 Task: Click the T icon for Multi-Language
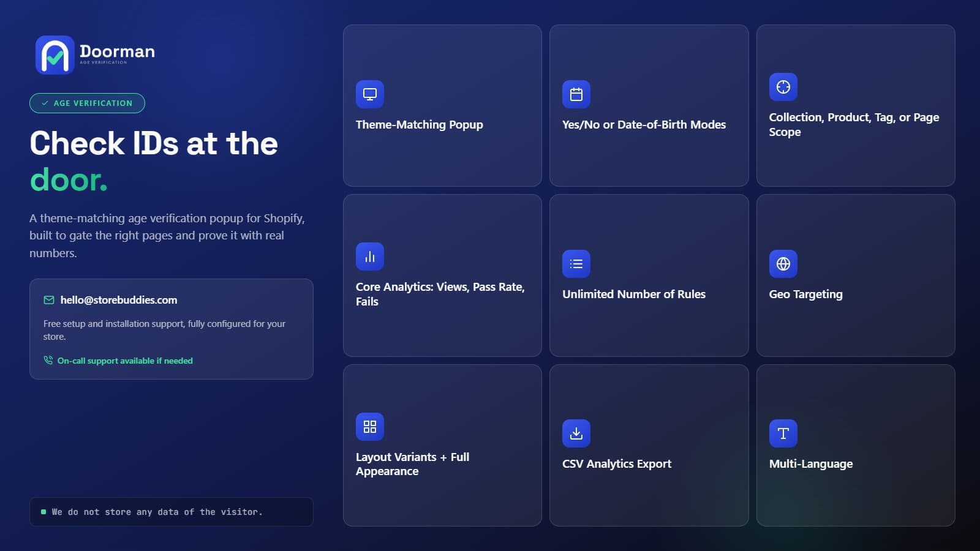pyautogui.click(x=783, y=433)
